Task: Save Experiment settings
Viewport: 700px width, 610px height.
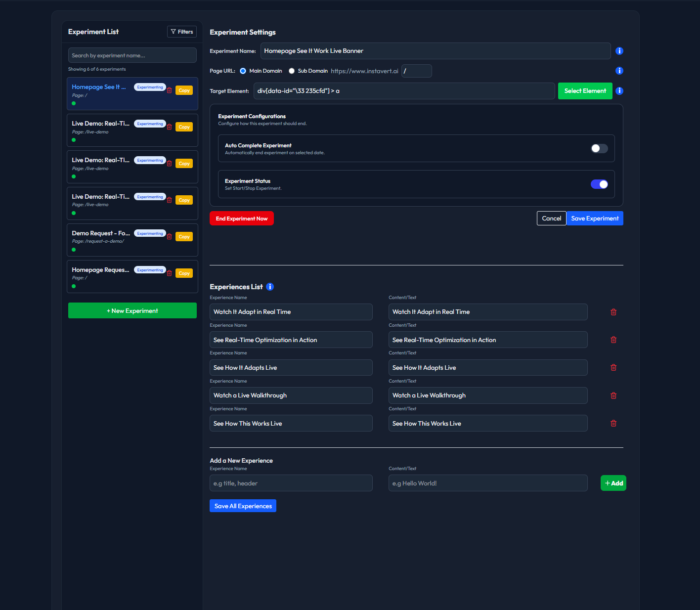Action: coord(595,218)
